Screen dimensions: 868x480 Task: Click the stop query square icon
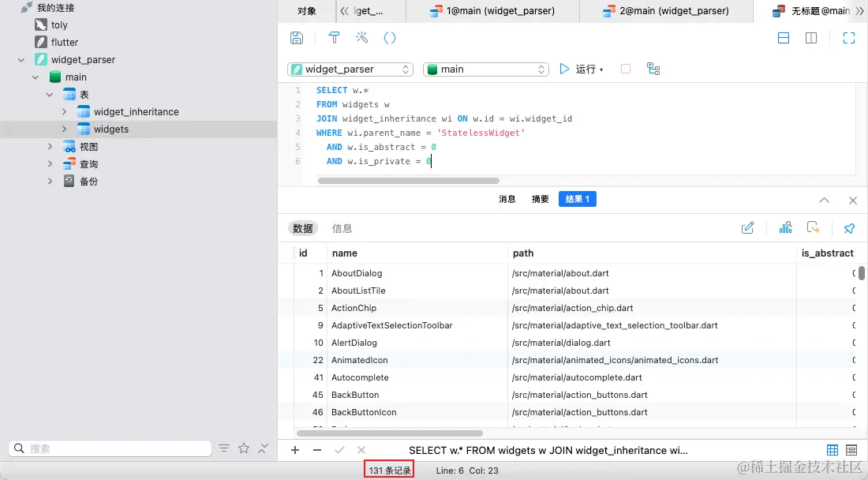point(626,69)
